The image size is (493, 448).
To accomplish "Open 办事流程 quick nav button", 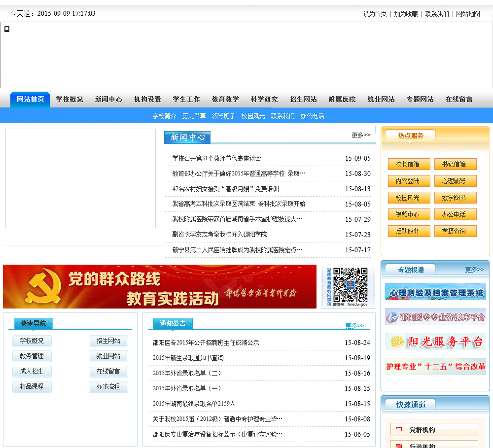I will click(x=108, y=387).
